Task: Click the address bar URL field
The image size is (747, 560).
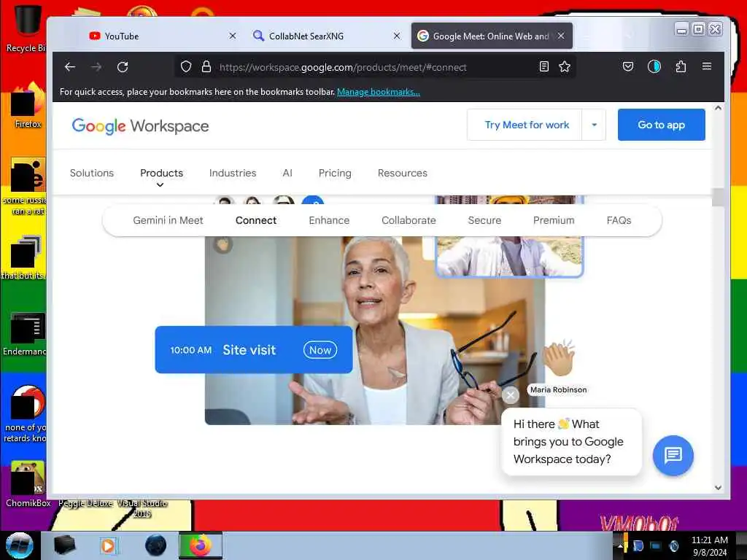Action: [x=374, y=67]
